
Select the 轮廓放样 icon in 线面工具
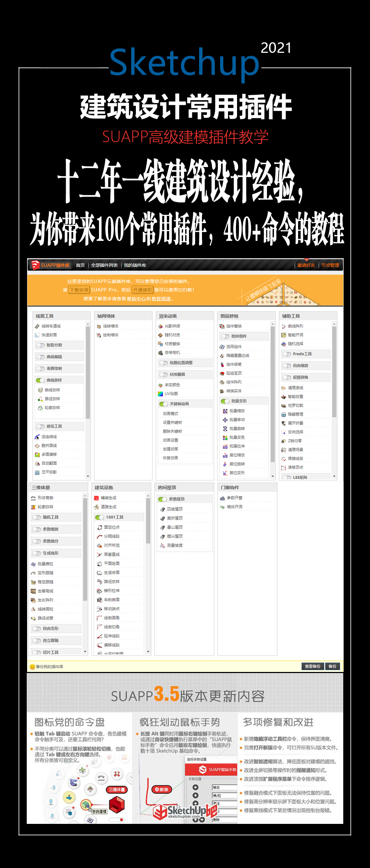(x=40, y=408)
